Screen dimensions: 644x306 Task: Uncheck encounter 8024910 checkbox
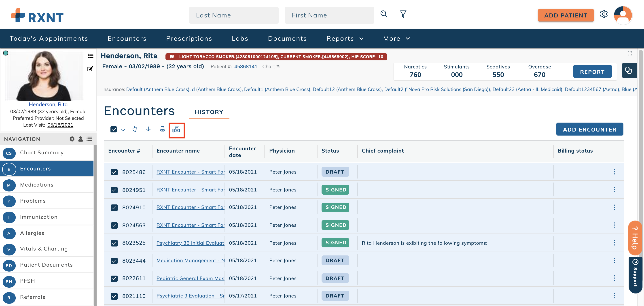[114, 208]
